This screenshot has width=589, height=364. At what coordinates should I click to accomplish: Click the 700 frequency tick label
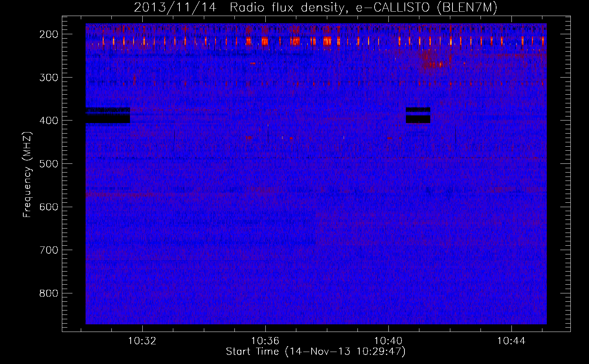(48, 250)
